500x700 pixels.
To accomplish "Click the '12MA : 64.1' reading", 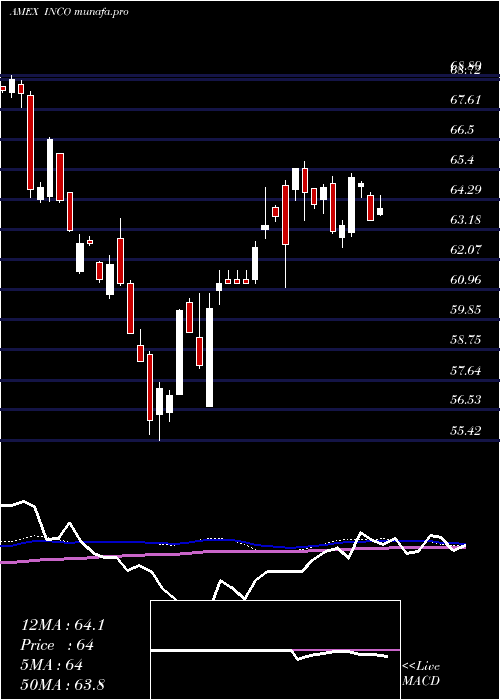I will (62, 625).
